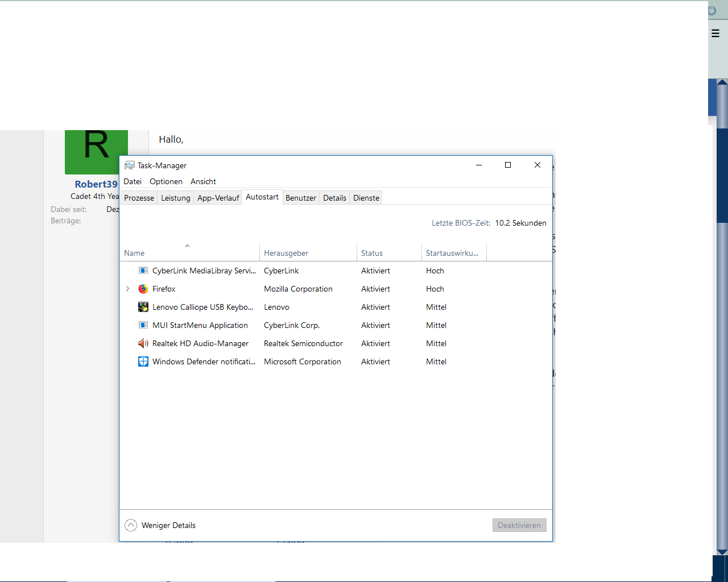Click Mozilla Corporation publisher cell
The image size is (728, 582).
pos(298,289)
